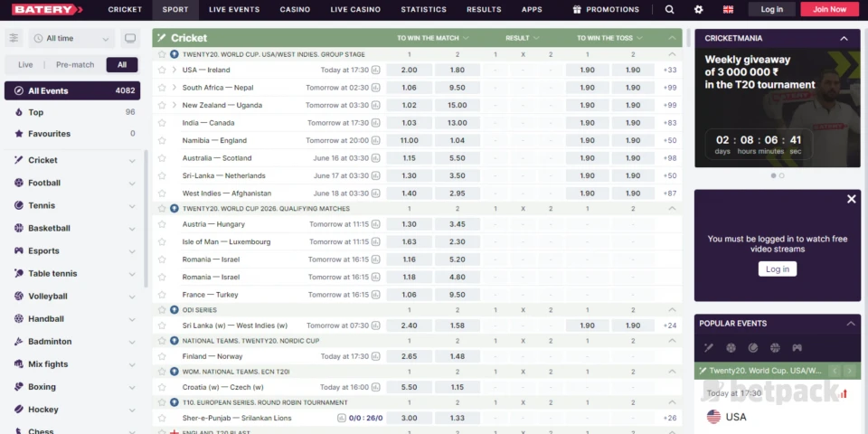Click the UK flag language selector
The height and width of the screenshot is (434, 868).
(728, 10)
